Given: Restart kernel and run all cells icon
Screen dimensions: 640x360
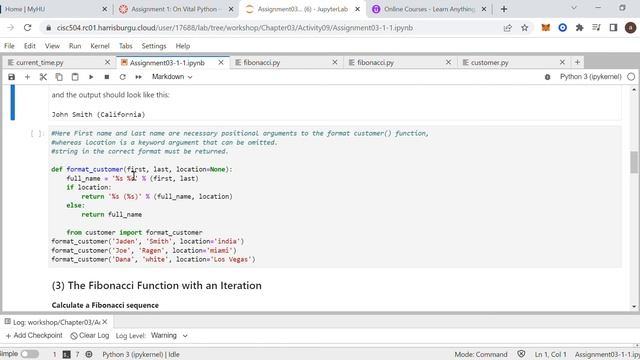Looking at the screenshot, I should (x=138, y=77).
